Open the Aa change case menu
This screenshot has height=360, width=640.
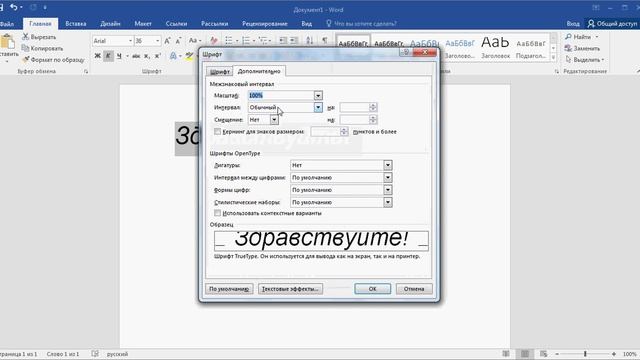(x=195, y=40)
